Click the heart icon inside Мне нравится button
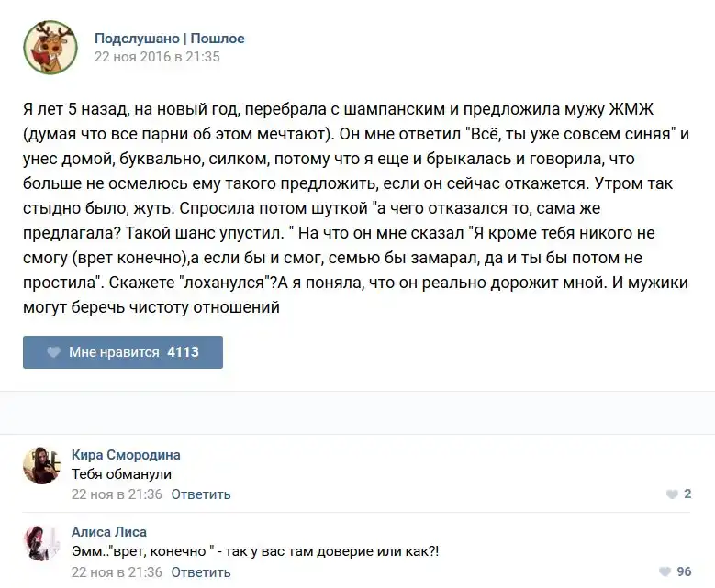Screen dimensions: 715x588 pos(53,352)
